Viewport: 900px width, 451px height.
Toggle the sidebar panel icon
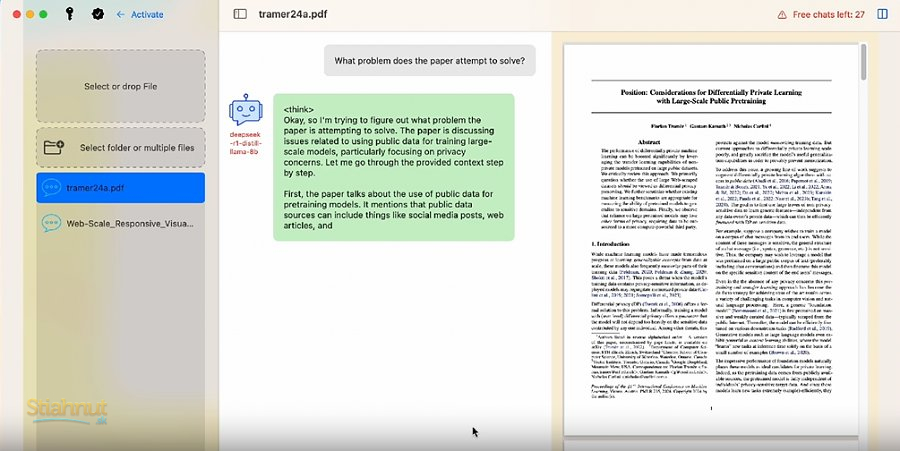point(240,14)
